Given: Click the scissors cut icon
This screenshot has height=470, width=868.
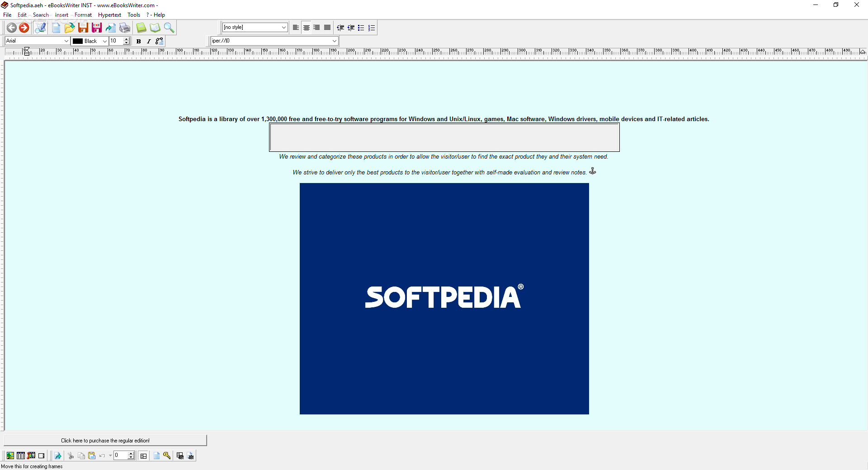Looking at the screenshot, I should (71, 456).
